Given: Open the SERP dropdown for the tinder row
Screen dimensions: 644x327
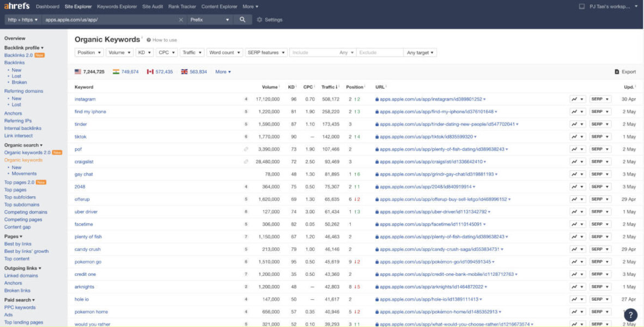Looking at the screenshot, I should (600, 124).
